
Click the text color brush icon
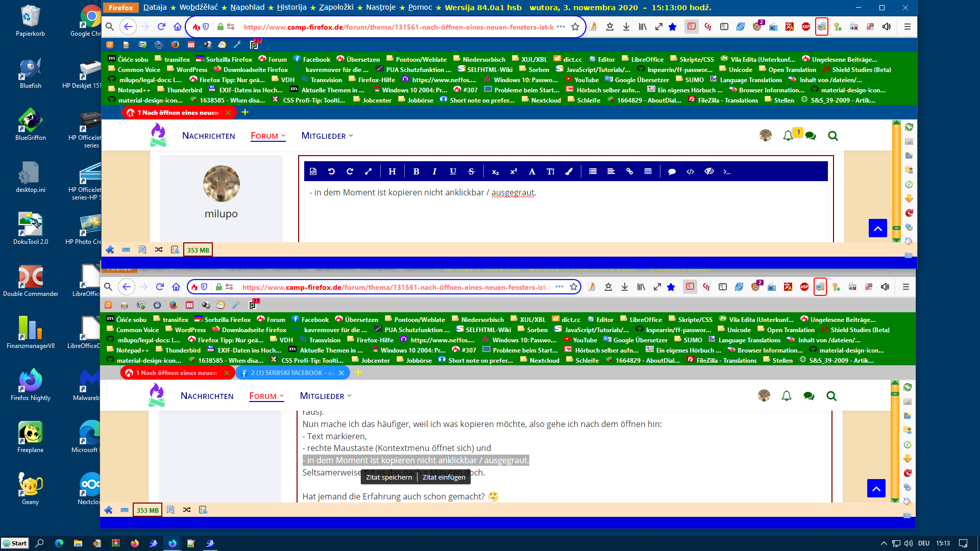point(569,171)
